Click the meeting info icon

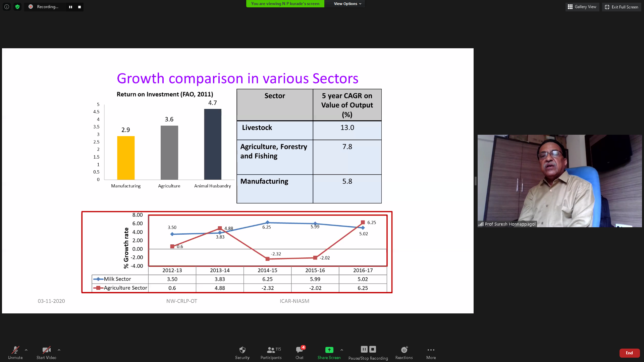click(7, 7)
